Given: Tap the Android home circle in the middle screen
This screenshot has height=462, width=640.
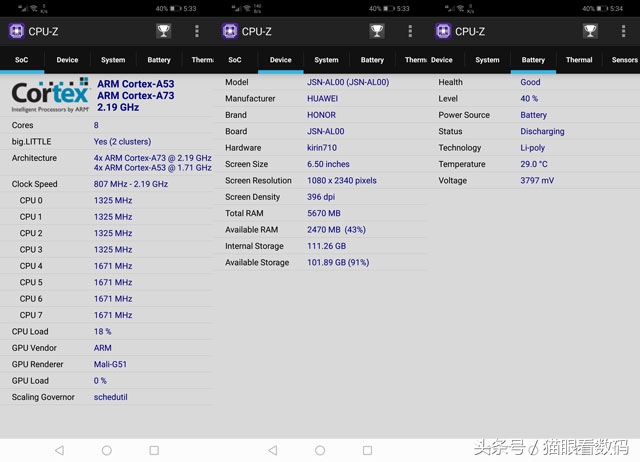Looking at the screenshot, I should tap(320, 450).
